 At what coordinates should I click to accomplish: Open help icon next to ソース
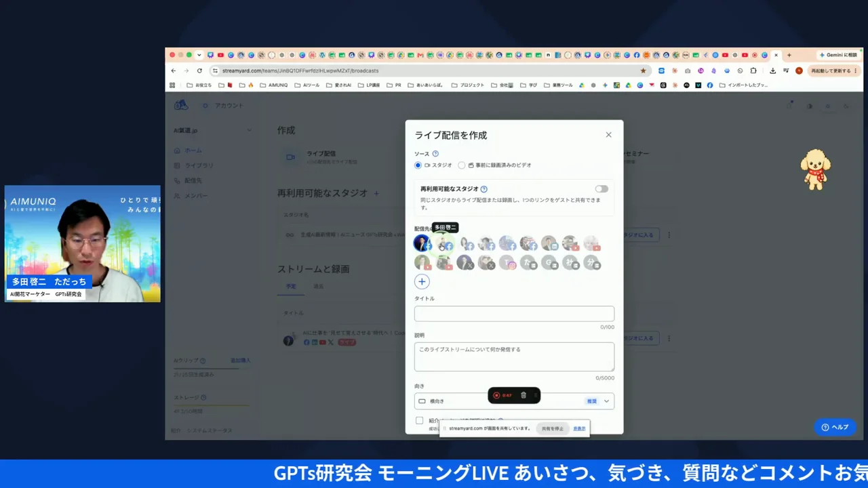pyautogui.click(x=435, y=154)
